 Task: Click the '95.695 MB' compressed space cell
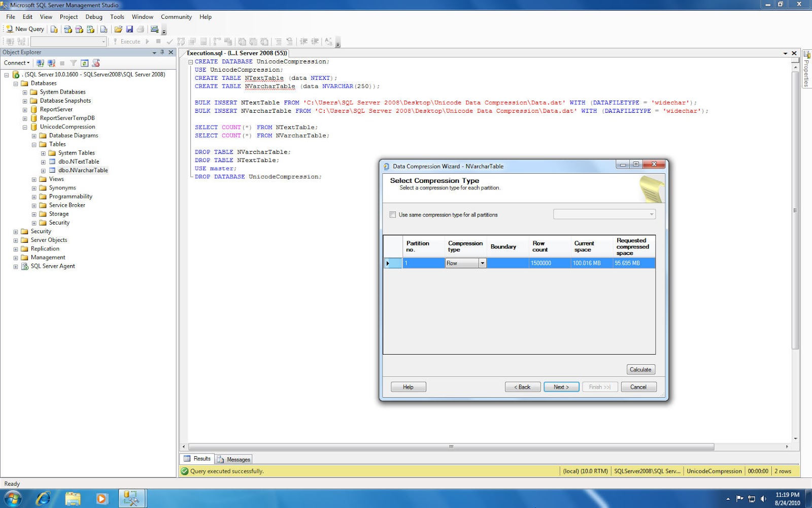634,263
